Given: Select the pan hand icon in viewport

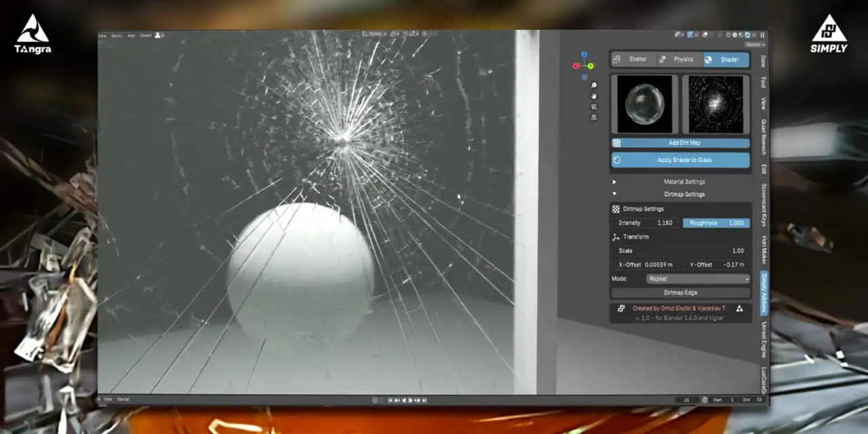Looking at the screenshot, I should [594, 96].
